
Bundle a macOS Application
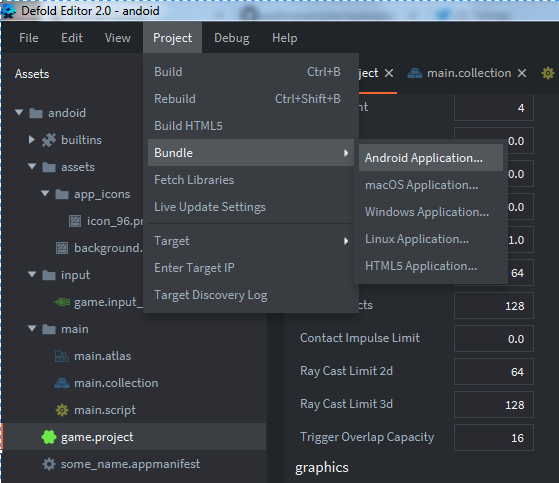click(431, 185)
